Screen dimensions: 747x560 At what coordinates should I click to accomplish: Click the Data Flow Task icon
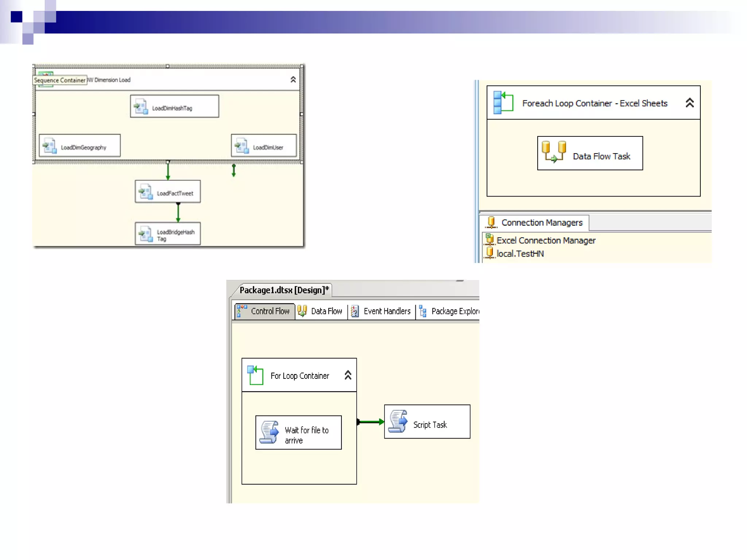click(x=554, y=152)
